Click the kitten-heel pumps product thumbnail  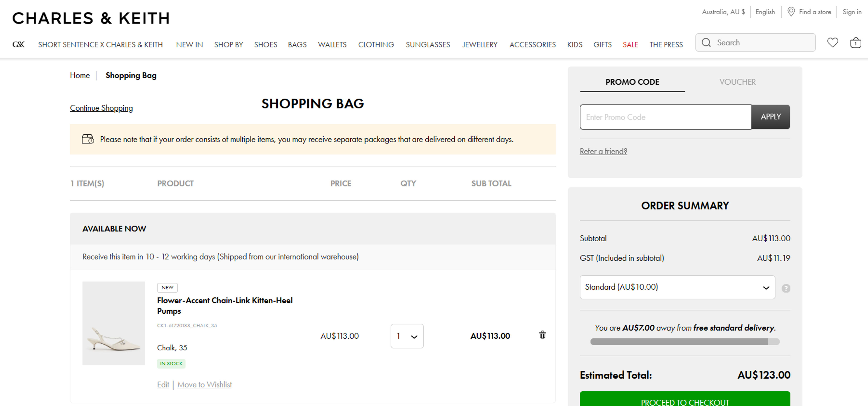point(113,323)
